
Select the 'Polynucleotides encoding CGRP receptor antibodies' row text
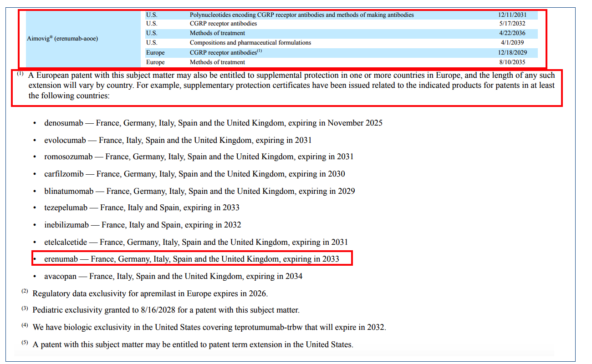(x=301, y=15)
